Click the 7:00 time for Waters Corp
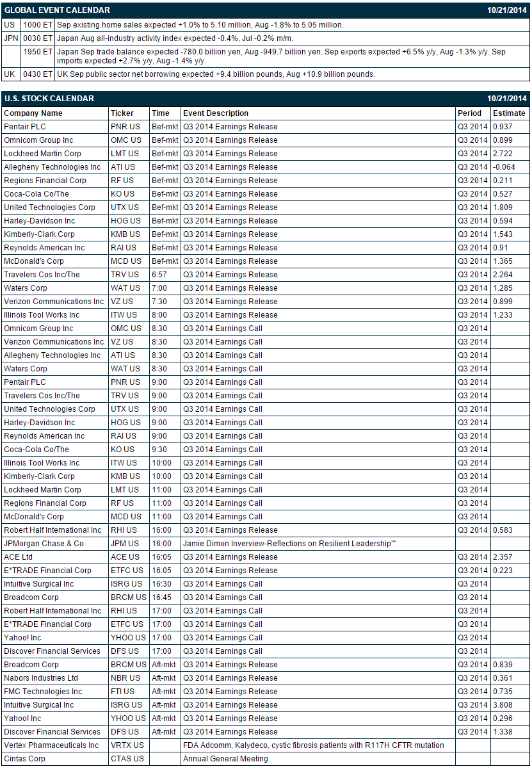This screenshot has height=771, width=532. (x=159, y=288)
